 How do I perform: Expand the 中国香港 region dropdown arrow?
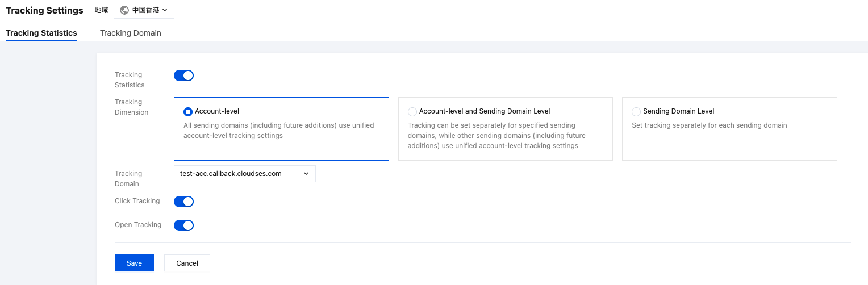click(x=165, y=10)
